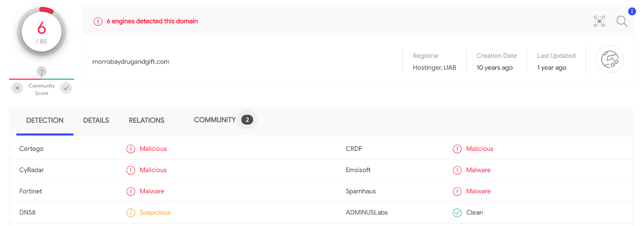Screen dimensions: 644x226
Task: Click the Community count badge 2
Action: [x=247, y=120]
